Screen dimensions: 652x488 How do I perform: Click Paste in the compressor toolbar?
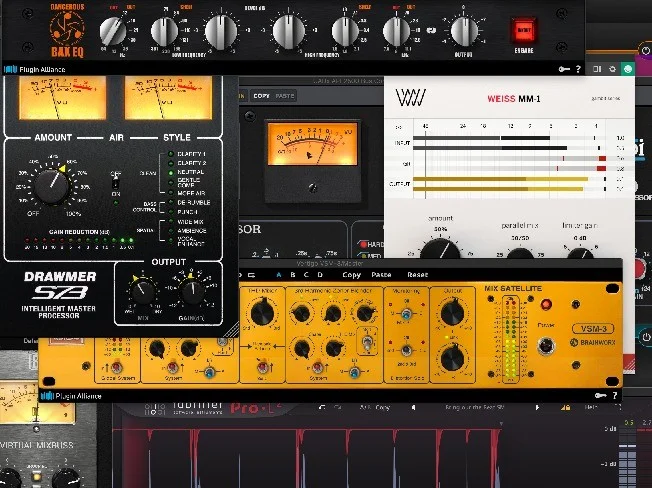(284, 96)
